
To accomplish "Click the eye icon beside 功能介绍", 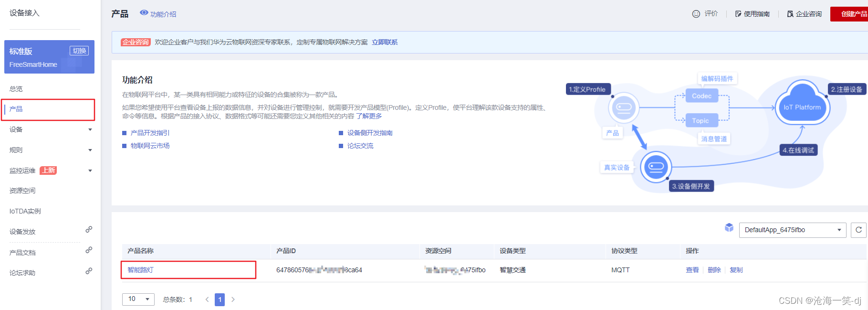I will click(144, 13).
